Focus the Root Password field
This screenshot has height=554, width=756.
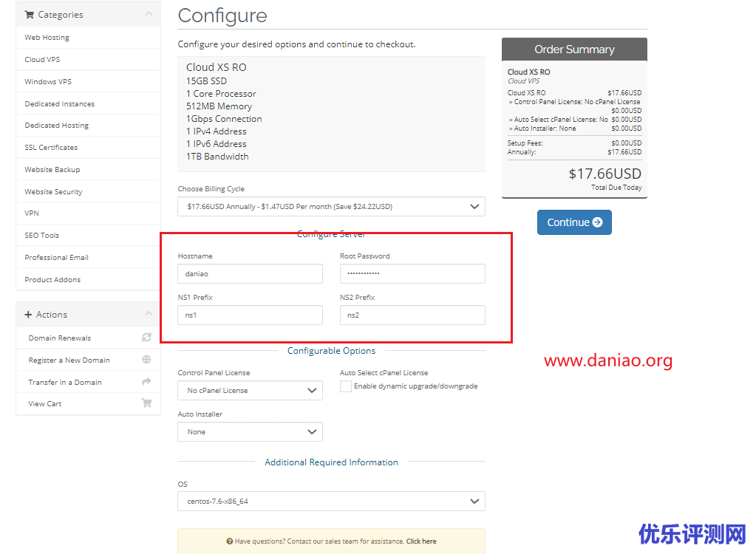pos(412,274)
